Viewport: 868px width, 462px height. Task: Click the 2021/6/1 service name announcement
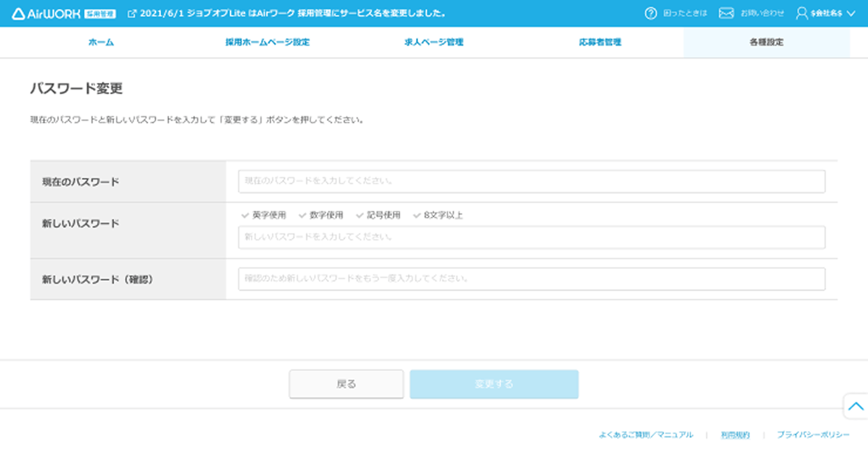(x=293, y=13)
